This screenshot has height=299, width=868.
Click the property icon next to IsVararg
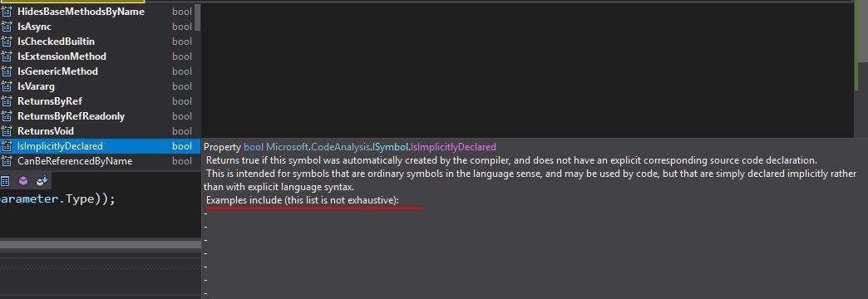coord(6,86)
